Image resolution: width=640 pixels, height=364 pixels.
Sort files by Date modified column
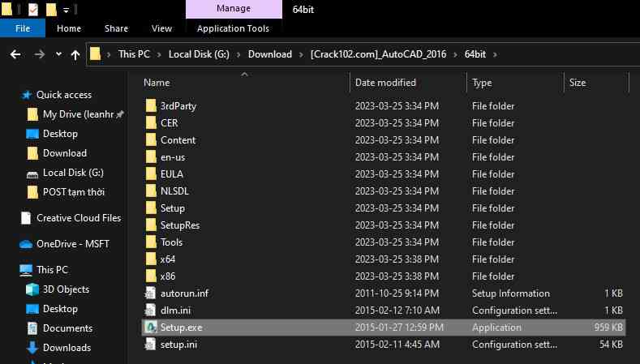click(385, 83)
